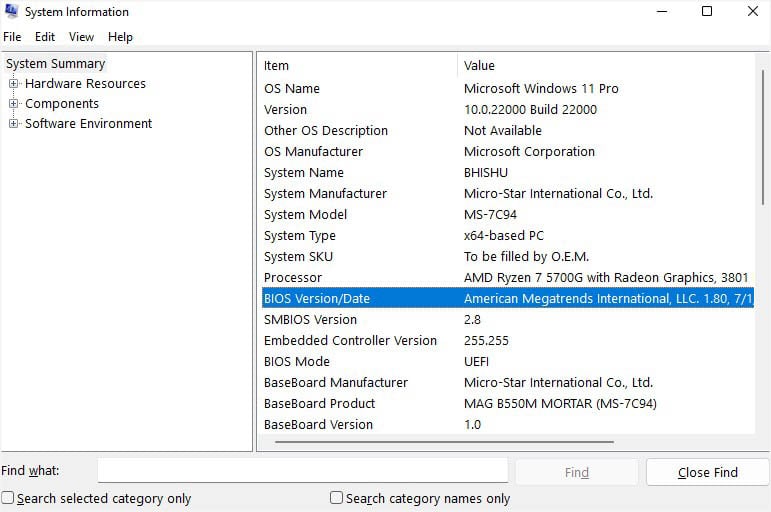Click the Find what input field
This screenshot has width=771, height=512.
click(302, 471)
